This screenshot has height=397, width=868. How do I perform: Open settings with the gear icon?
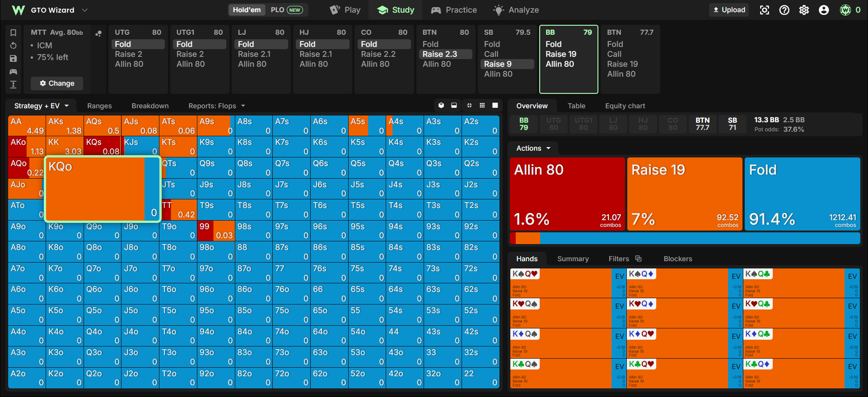(x=804, y=10)
